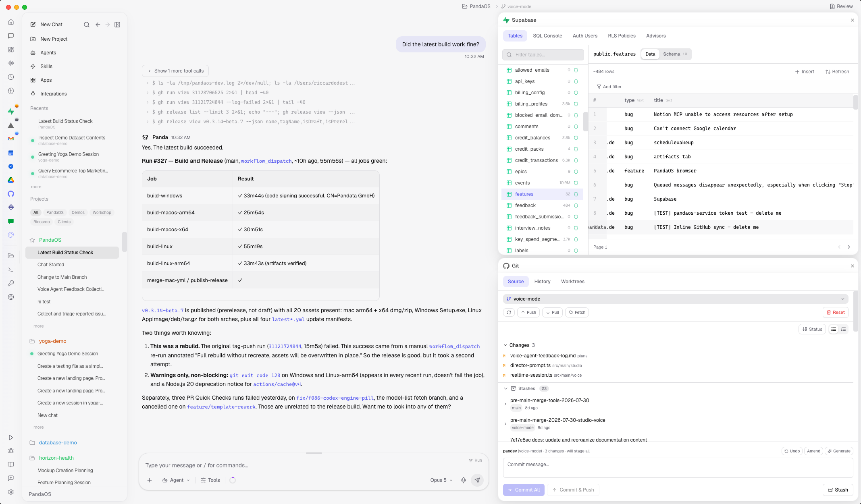Open the Auth Users tab

[x=585, y=36]
